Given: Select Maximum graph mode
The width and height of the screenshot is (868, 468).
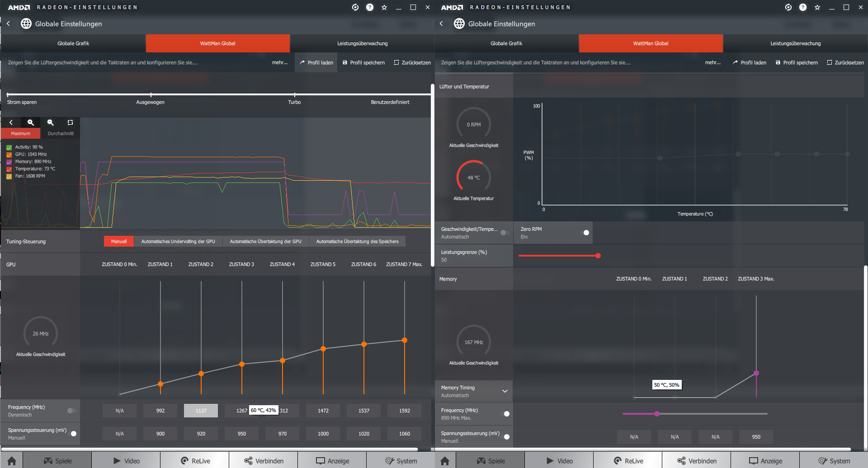Looking at the screenshot, I should click(21, 133).
